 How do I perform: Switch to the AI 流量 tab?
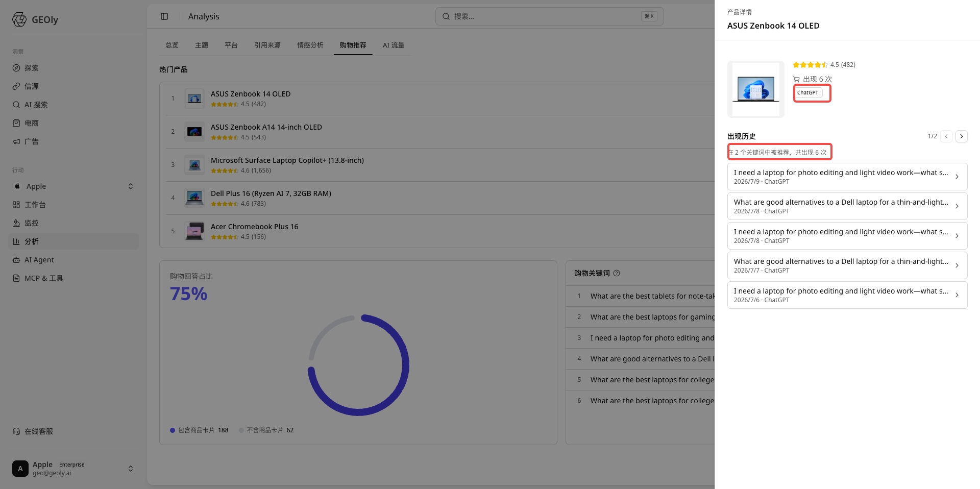[394, 45]
